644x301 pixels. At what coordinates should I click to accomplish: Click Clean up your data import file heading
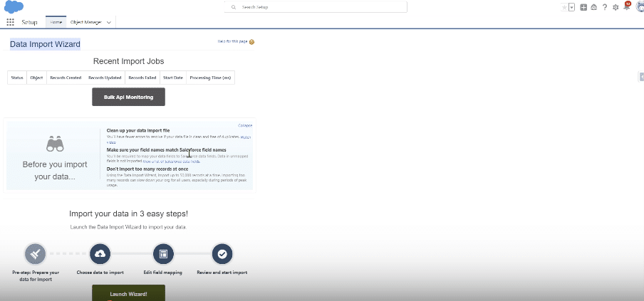138,130
